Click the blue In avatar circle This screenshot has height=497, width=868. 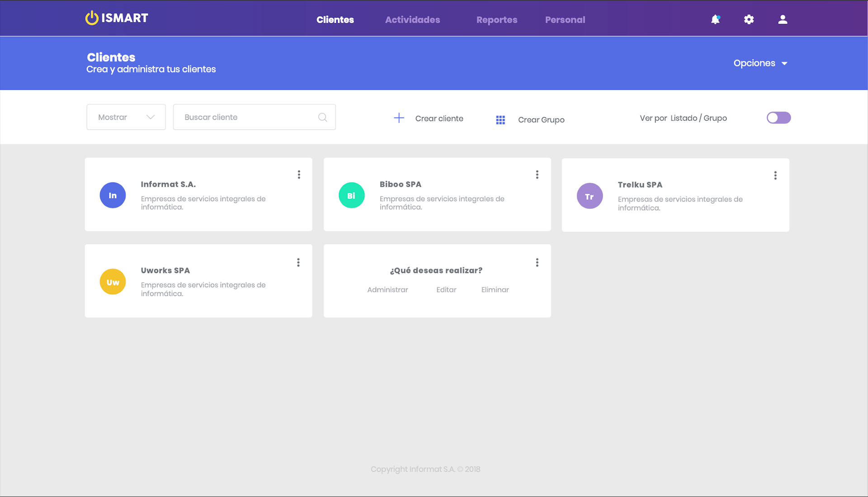[x=113, y=195]
